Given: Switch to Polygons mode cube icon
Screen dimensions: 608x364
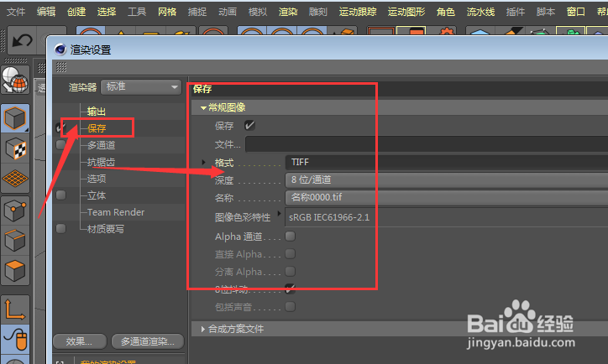Looking at the screenshot, I should click(x=15, y=270).
